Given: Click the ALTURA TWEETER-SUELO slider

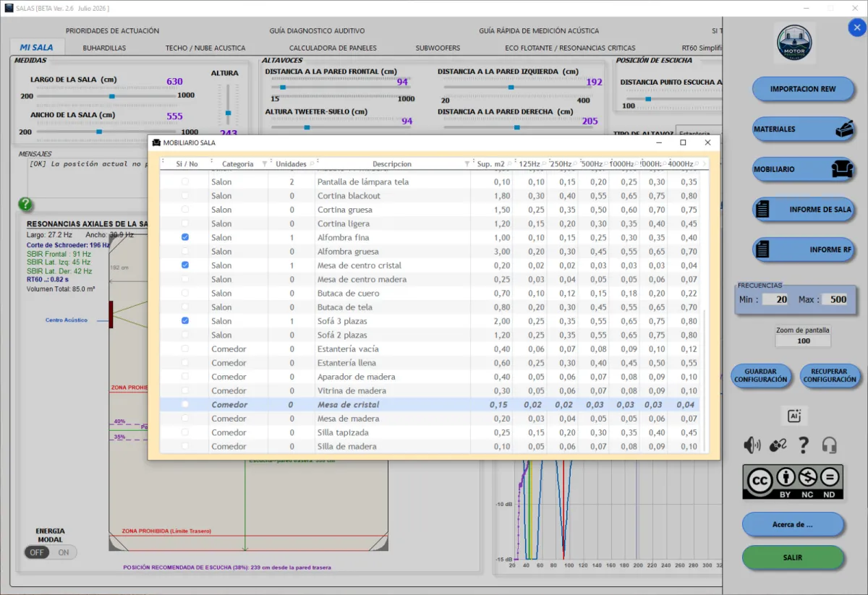Looking at the screenshot, I should [341, 127].
